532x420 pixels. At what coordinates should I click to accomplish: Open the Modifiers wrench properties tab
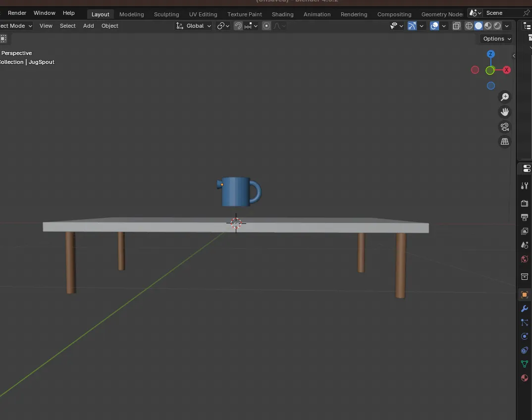click(525, 309)
